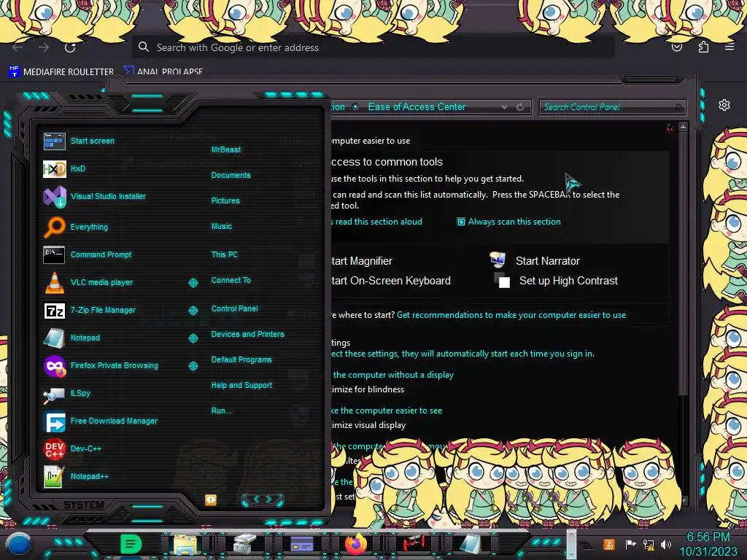Open MEDIAFIRE ROULETTER bookmark
The height and width of the screenshot is (560, 747).
click(61, 71)
